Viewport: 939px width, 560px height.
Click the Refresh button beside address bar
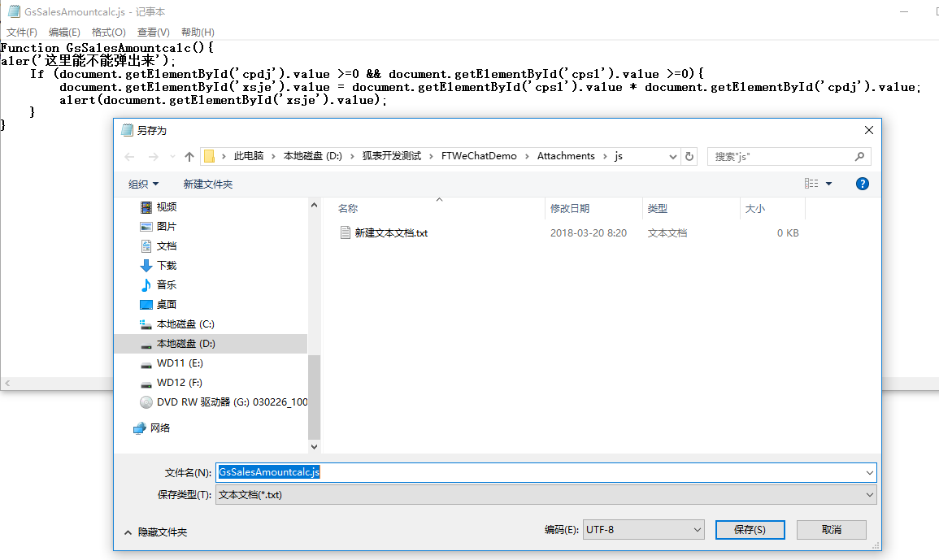tap(689, 156)
